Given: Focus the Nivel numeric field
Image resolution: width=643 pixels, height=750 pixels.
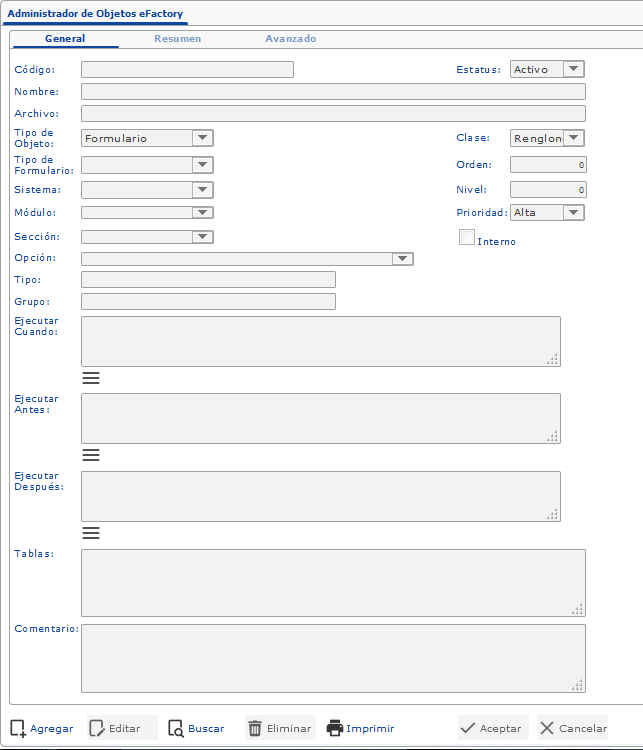Looking at the screenshot, I should pyautogui.click(x=548, y=189).
